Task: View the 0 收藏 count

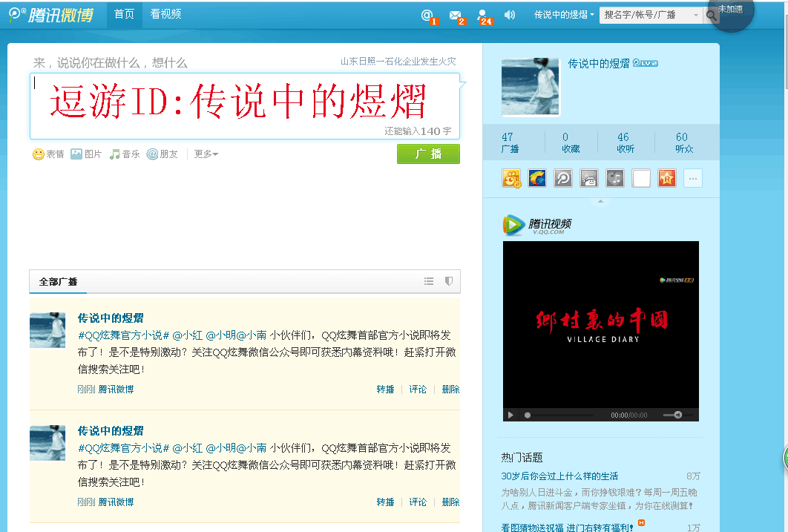Action: 571,142
